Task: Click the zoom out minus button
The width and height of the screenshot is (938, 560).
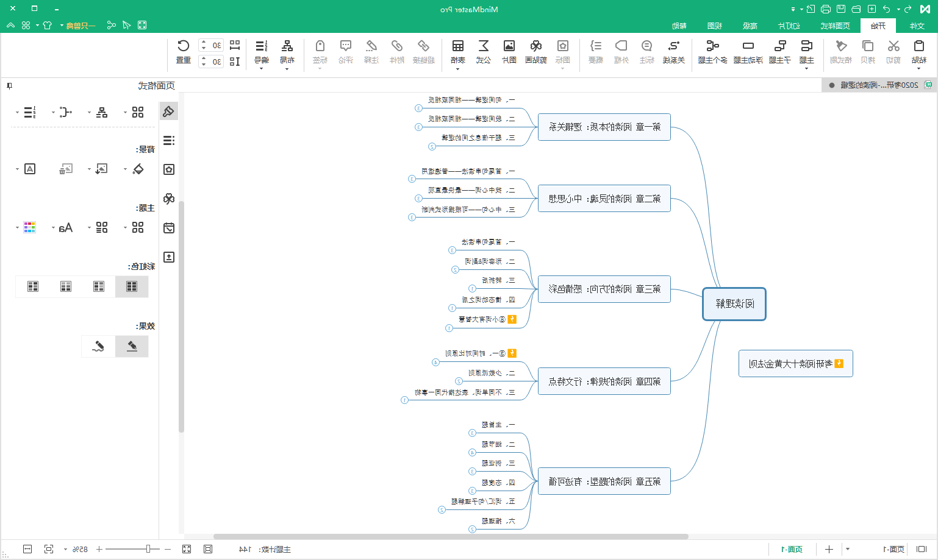Action: tap(168, 549)
